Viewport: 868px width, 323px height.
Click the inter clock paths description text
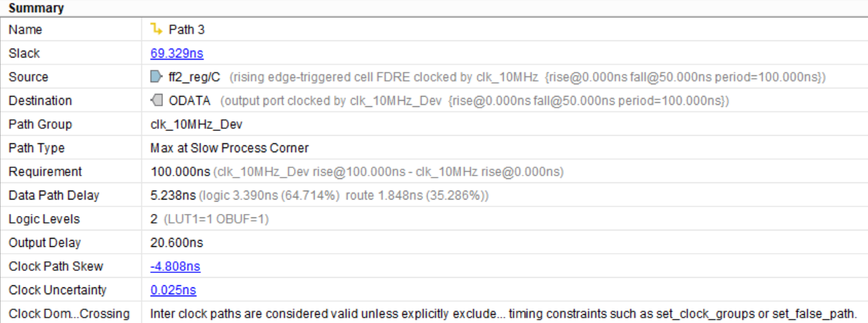pos(503,313)
